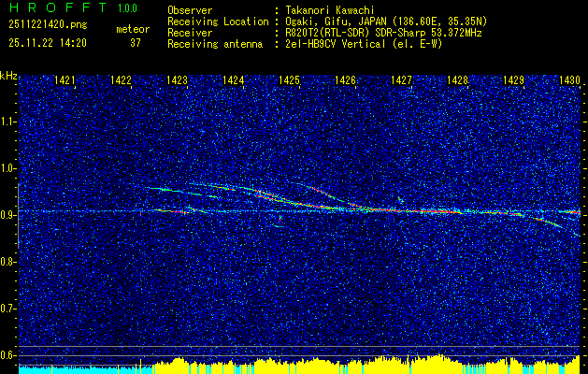The image size is (588, 374).
Task: Click the 1426 time axis label
Action: click(x=345, y=80)
